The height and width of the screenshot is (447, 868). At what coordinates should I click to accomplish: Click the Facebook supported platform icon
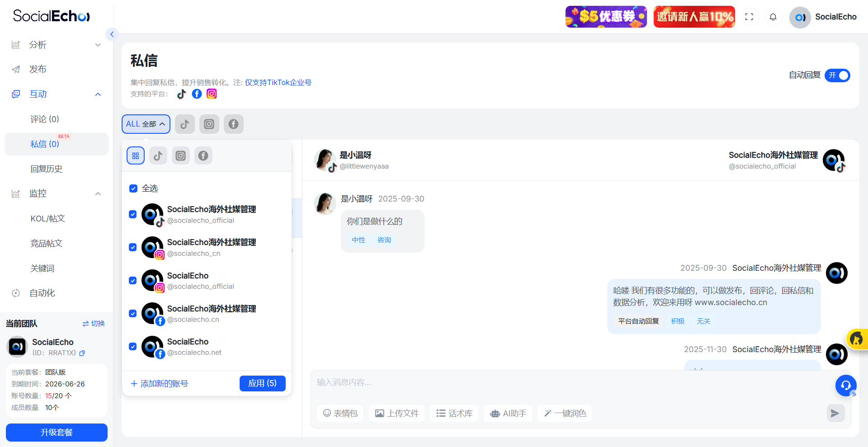[197, 94]
